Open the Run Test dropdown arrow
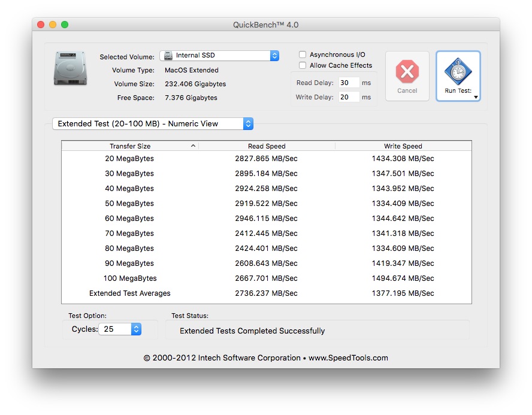 click(x=476, y=97)
